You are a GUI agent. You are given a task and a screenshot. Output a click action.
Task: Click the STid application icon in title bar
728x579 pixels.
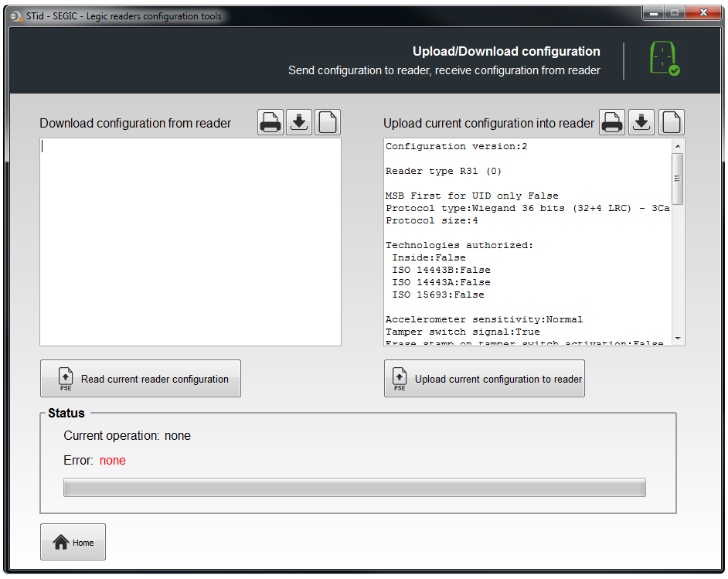pos(16,16)
